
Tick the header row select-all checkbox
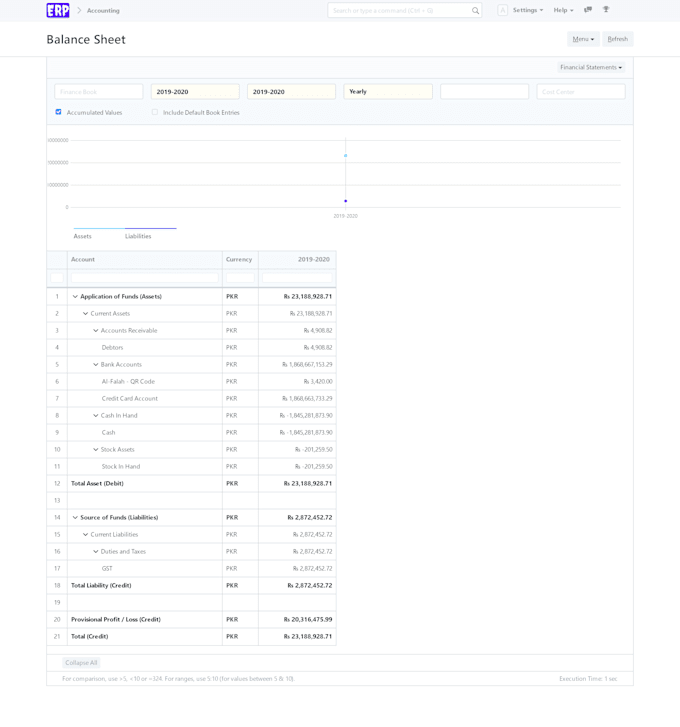point(57,278)
